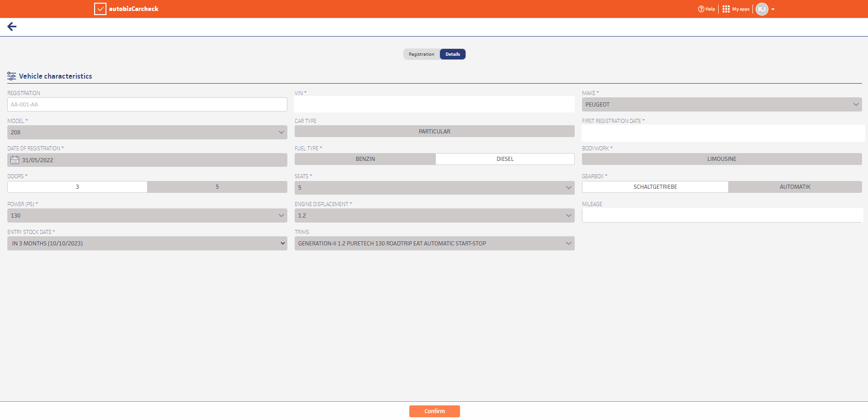Click the Vehicle characteristics sliders icon
Viewport: 868px width, 420px height.
point(11,76)
